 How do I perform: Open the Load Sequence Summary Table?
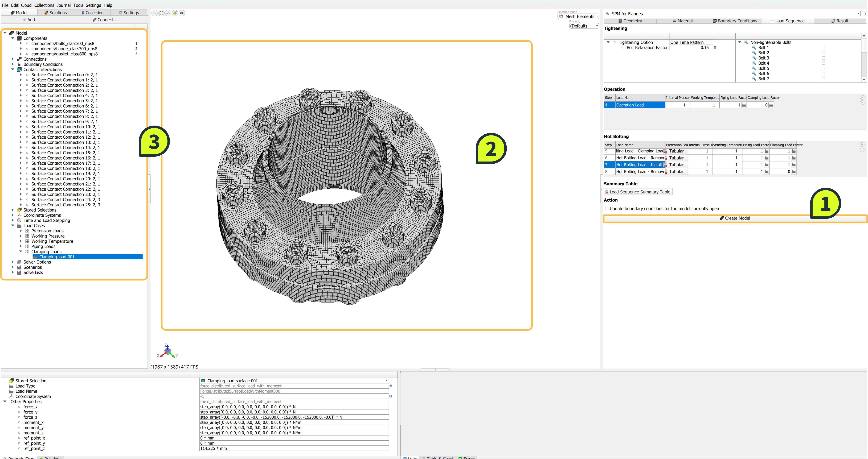click(x=638, y=192)
